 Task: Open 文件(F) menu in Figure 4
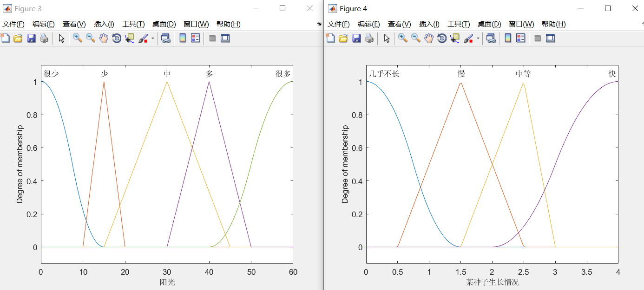click(339, 24)
